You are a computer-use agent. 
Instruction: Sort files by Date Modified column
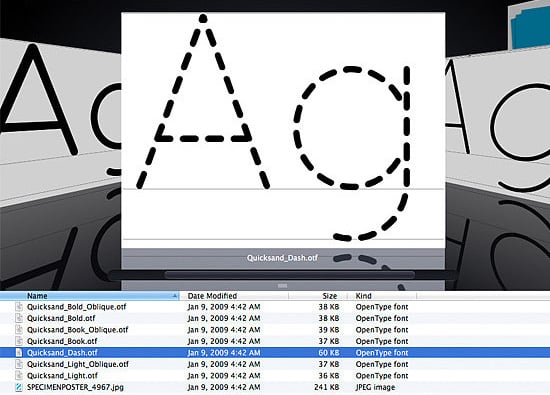(x=212, y=296)
